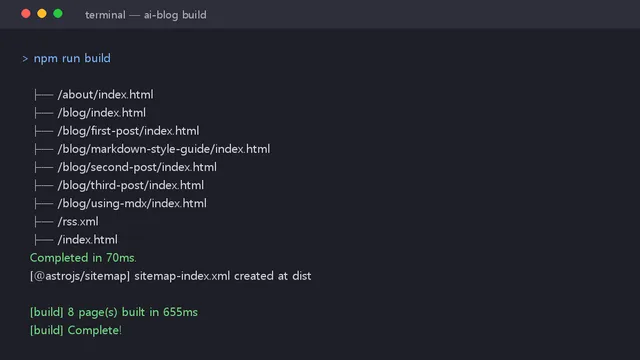Click the green maximize window button

click(58, 13)
